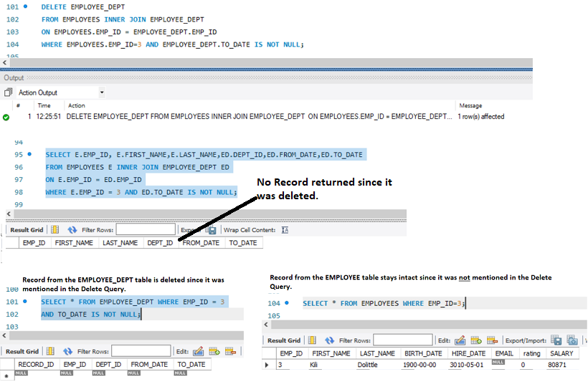Click the grid view icon above the RECORD_ID column

coord(50,351)
